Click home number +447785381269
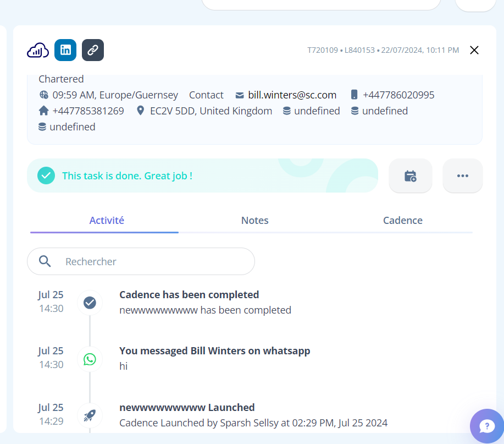504x444 pixels. tap(88, 111)
